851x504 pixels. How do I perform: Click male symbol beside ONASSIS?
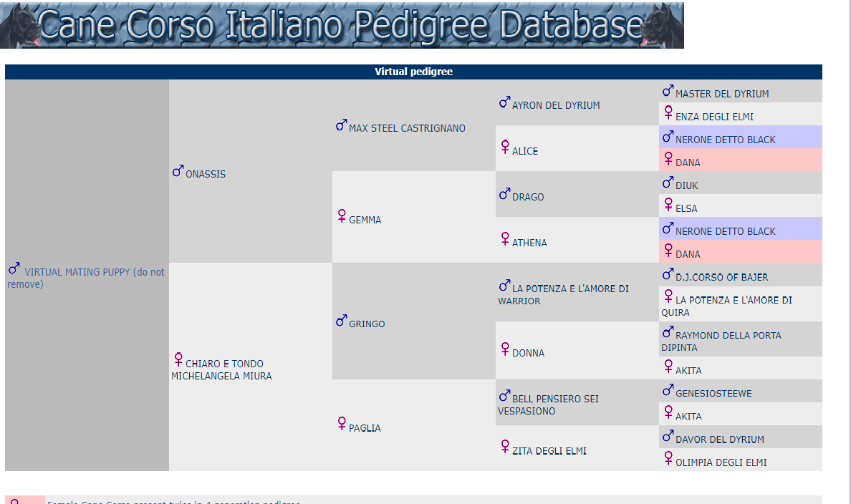[178, 171]
